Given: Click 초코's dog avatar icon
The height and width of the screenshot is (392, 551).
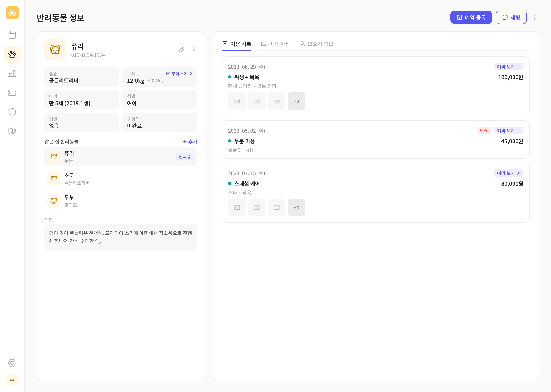Looking at the screenshot, I should point(54,179).
